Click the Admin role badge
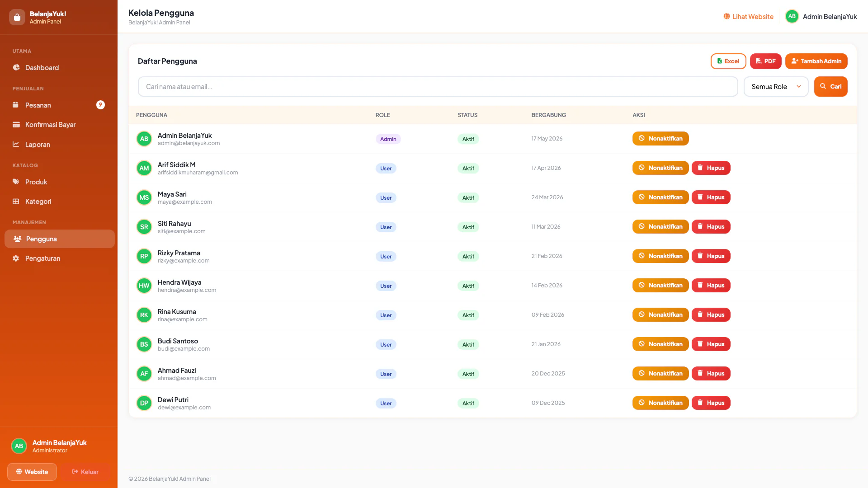The width and height of the screenshot is (868, 488). coord(388,139)
